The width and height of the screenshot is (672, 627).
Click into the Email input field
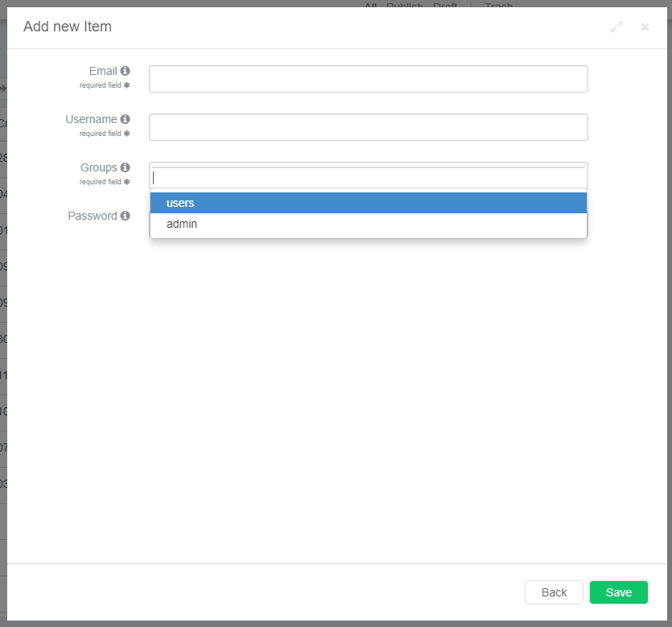(x=368, y=79)
